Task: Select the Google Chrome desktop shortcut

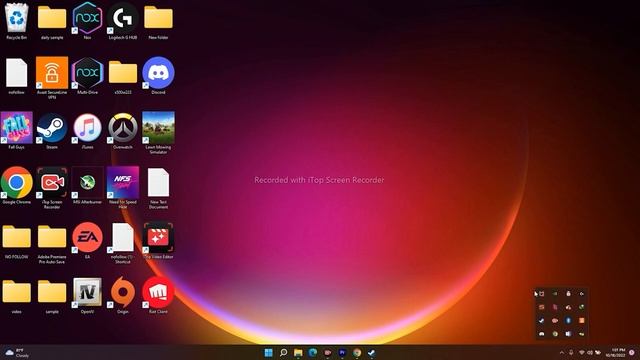Action: click(x=16, y=186)
